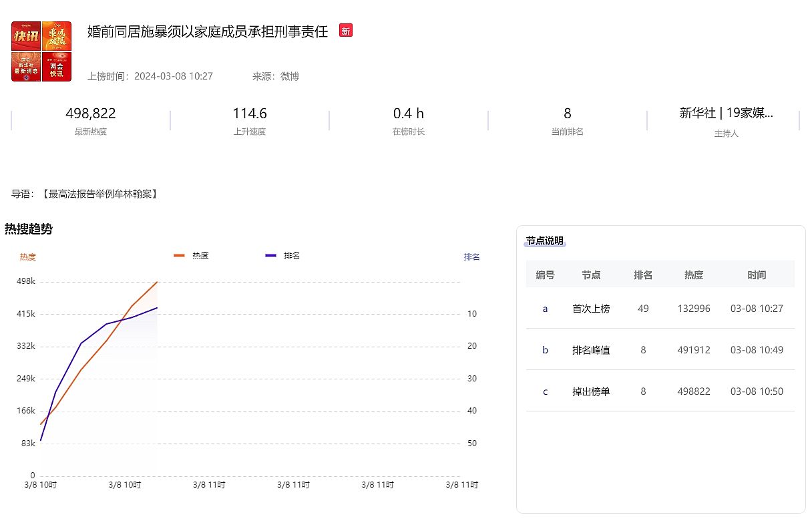This screenshot has width=812, height=521.
Task: Click the 主持人 label
Action: point(727,133)
